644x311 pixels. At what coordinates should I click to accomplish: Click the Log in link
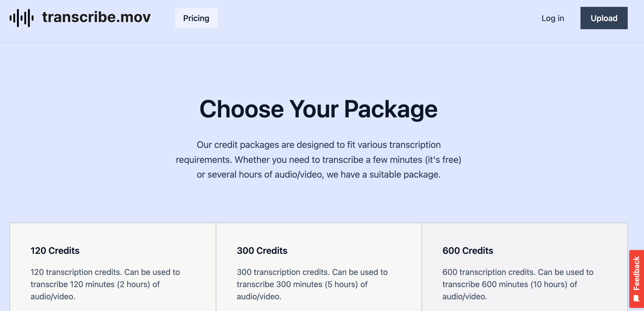(553, 18)
